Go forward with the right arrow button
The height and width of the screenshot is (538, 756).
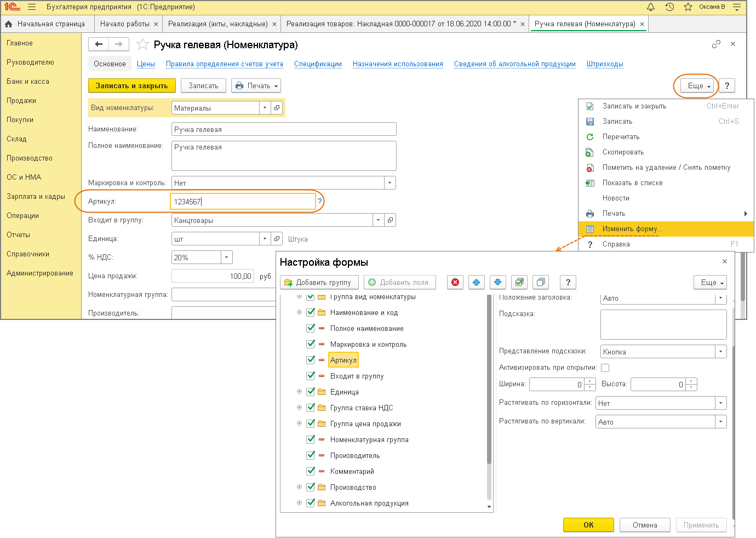[x=119, y=44]
